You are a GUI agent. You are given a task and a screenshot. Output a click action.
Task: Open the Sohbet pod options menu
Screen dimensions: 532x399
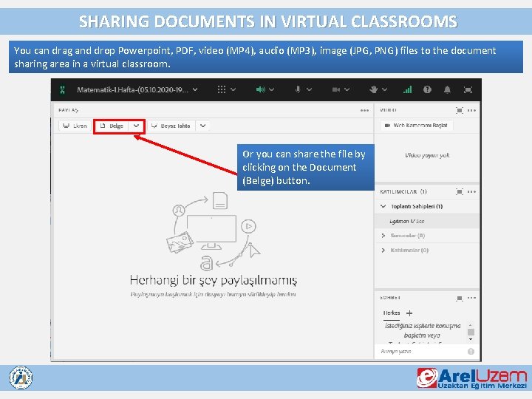[471, 298]
